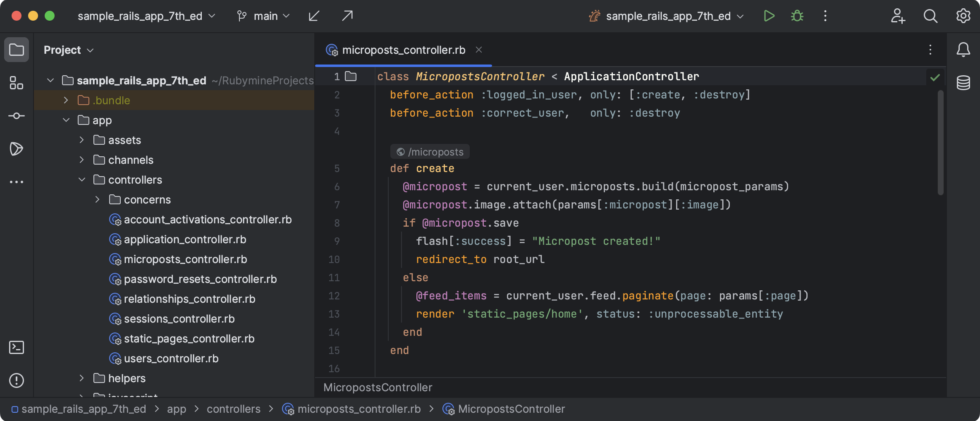Screen dimensions: 980x421
Task: Collapse the sample_rails_app_7th_ed root node
Action: click(x=50, y=80)
